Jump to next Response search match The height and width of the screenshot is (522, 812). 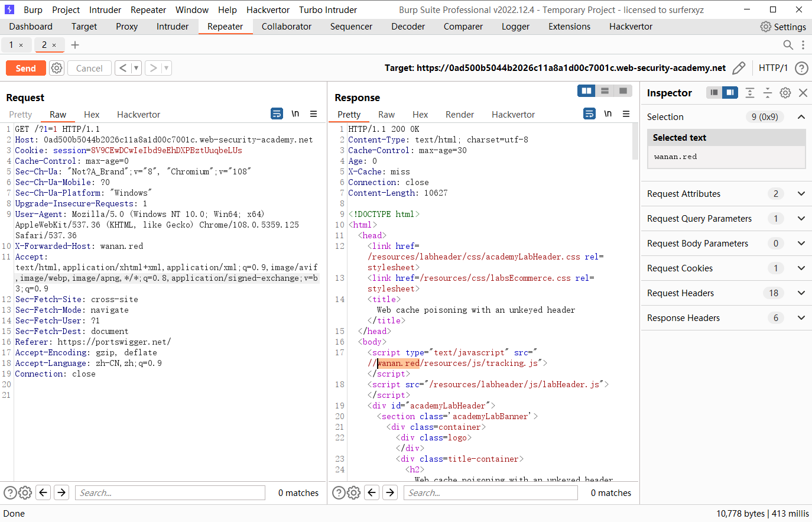[x=390, y=492]
